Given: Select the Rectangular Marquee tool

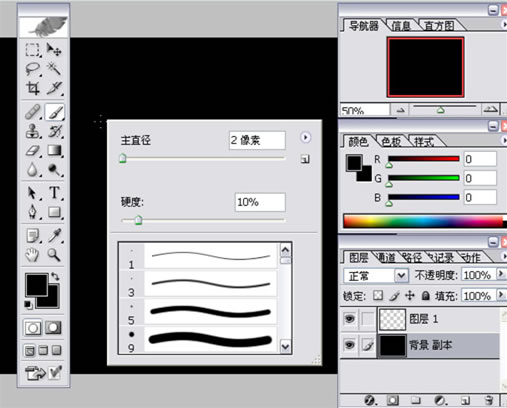Looking at the screenshot, I should 32,50.
